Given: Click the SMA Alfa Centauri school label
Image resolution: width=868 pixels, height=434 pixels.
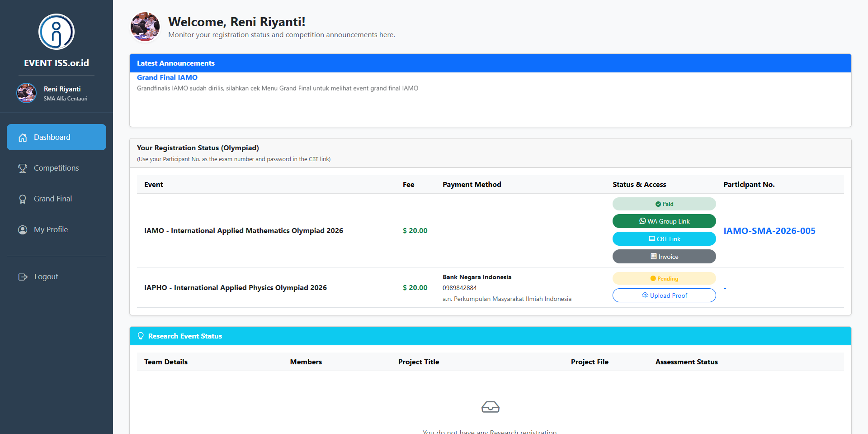Looking at the screenshot, I should click(66, 99).
